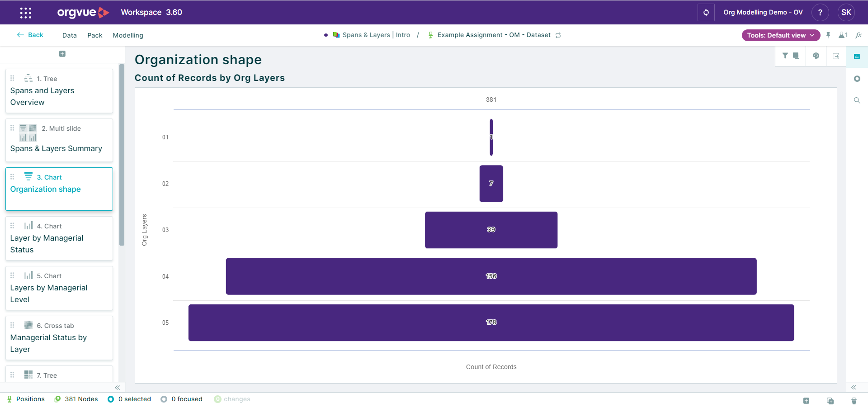Click the circle node icon in right rail

[x=857, y=79]
